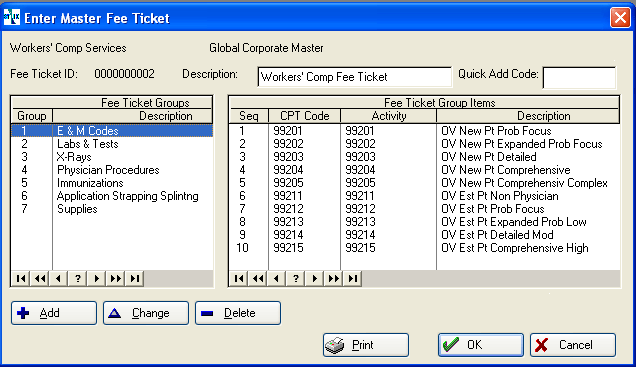Page forward in Group Items navigator
The image size is (636, 367).
click(333, 279)
